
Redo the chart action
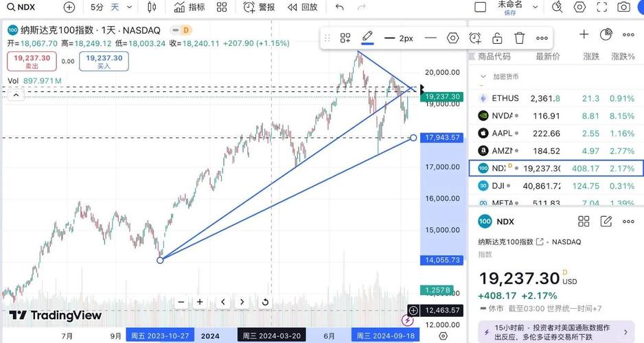click(x=361, y=7)
